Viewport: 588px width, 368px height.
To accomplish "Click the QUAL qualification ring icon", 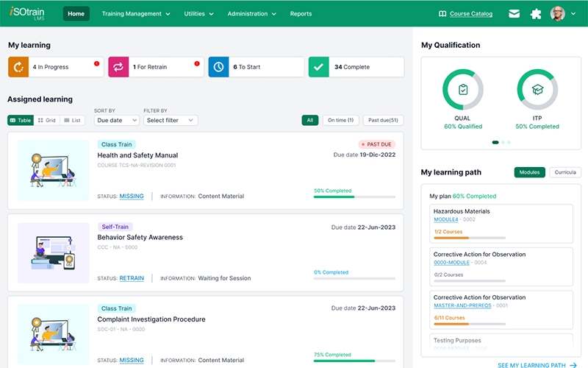I will pyautogui.click(x=462, y=90).
